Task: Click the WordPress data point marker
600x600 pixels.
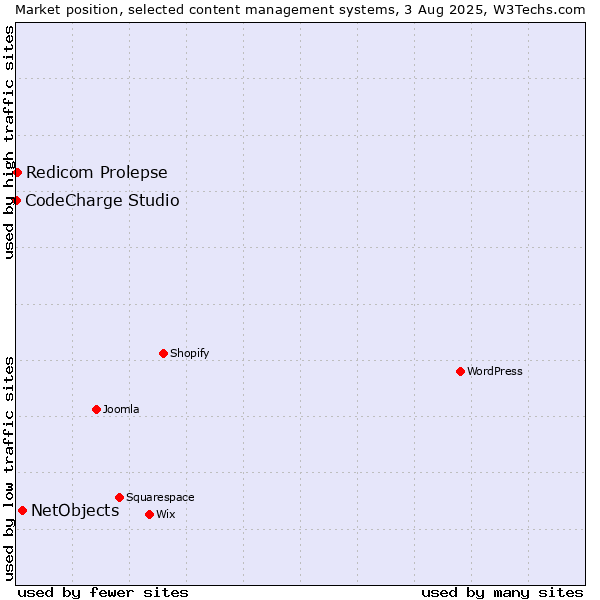Action: tap(460, 372)
